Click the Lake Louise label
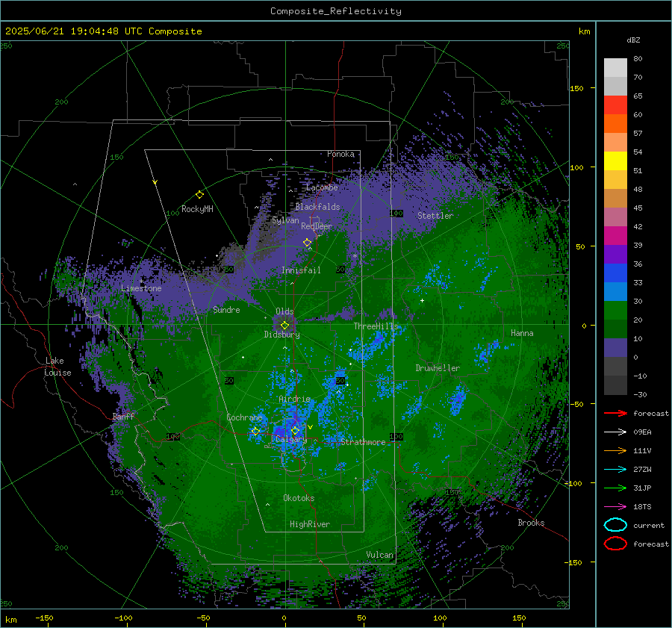The image size is (672, 628). tap(57, 367)
